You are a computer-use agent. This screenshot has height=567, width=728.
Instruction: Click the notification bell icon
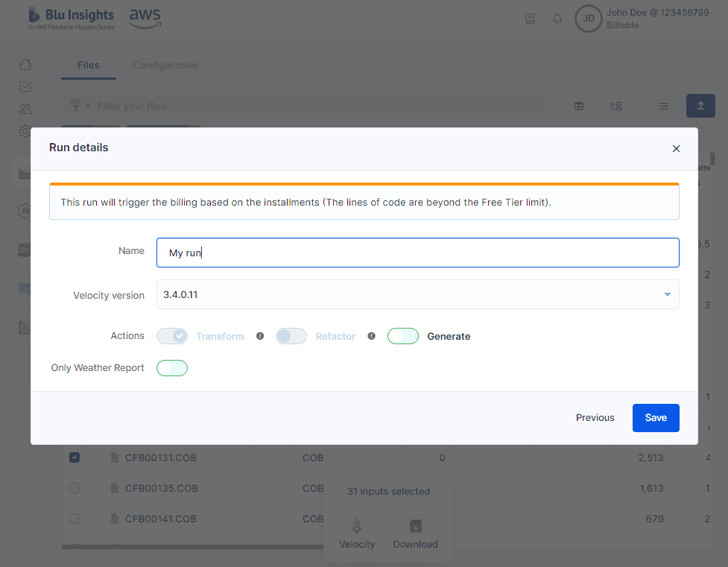(557, 19)
